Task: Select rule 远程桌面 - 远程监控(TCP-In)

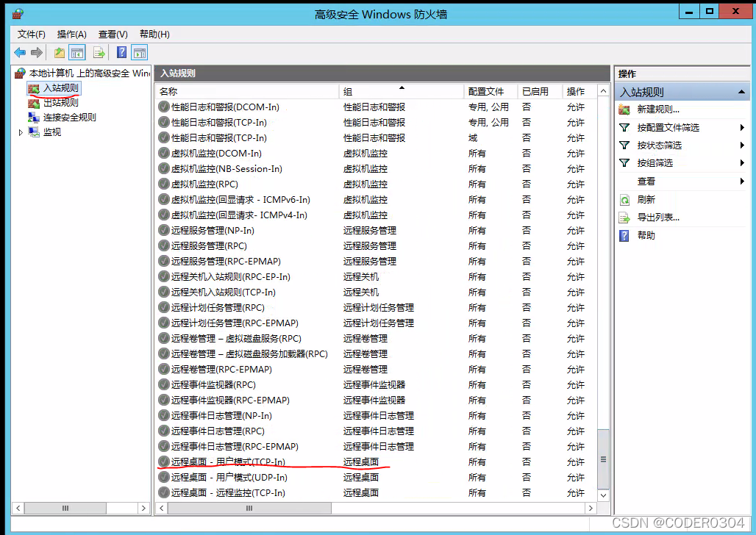Action: coord(228,492)
